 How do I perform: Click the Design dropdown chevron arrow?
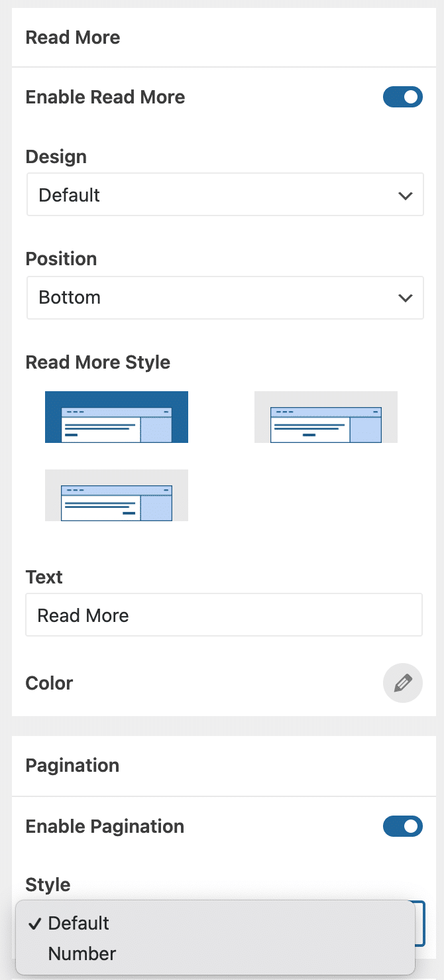(x=405, y=196)
